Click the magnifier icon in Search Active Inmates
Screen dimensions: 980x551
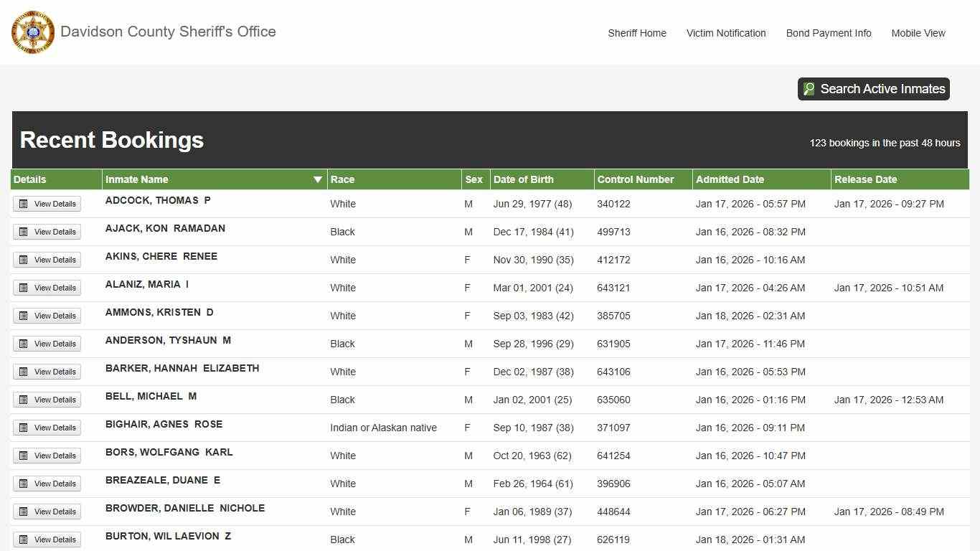(x=809, y=89)
